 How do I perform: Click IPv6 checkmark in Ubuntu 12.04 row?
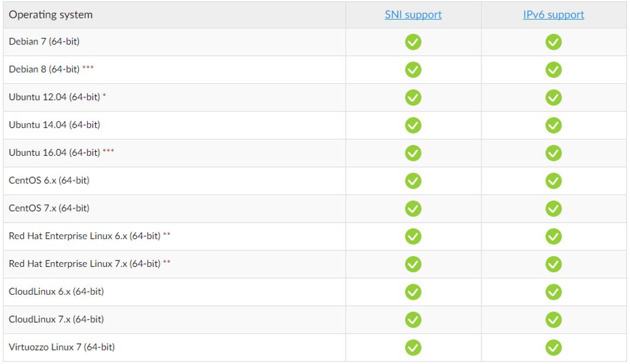(x=553, y=98)
